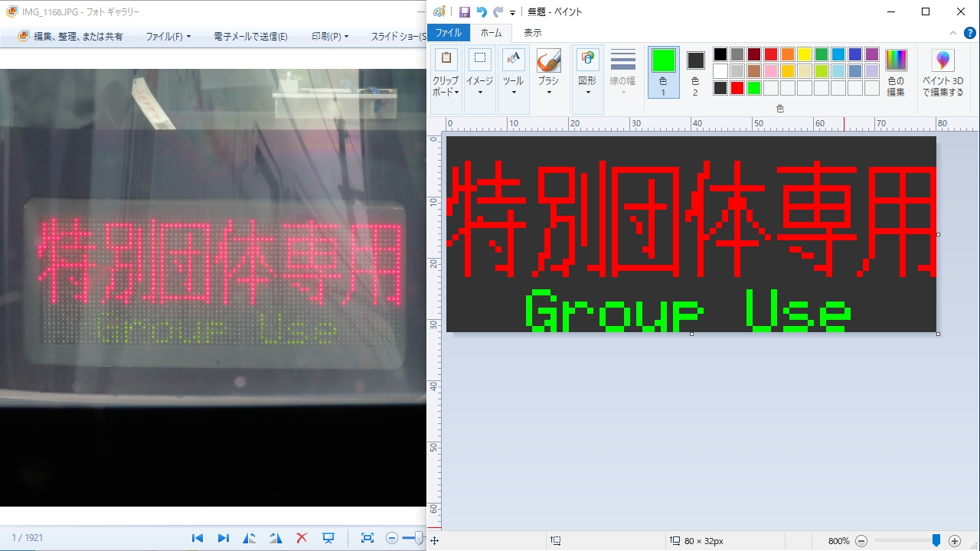The image size is (980, 551).
Task: Switch to the View tab in Paint
Action: point(532,33)
